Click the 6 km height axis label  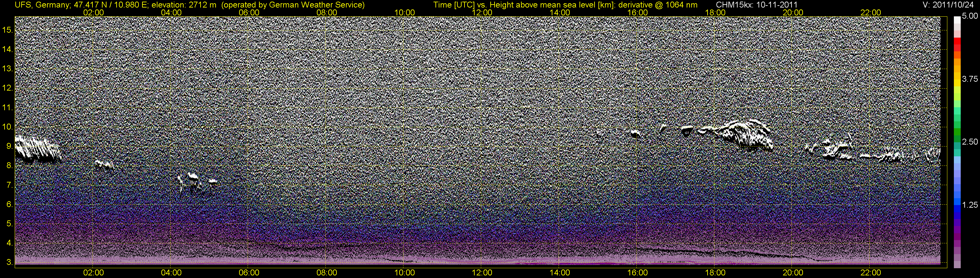(9, 204)
